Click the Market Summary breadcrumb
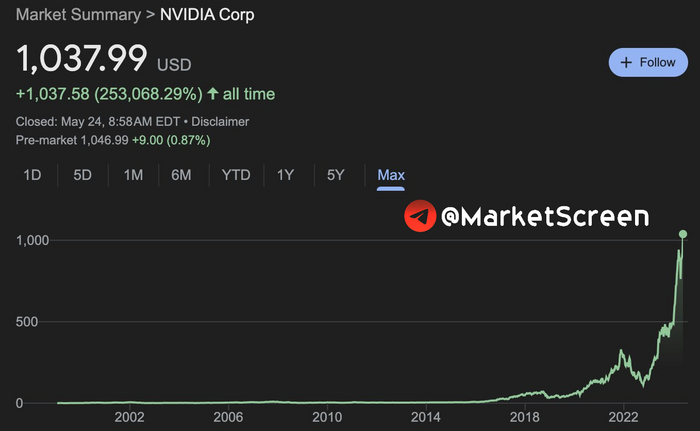 tap(77, 17)
